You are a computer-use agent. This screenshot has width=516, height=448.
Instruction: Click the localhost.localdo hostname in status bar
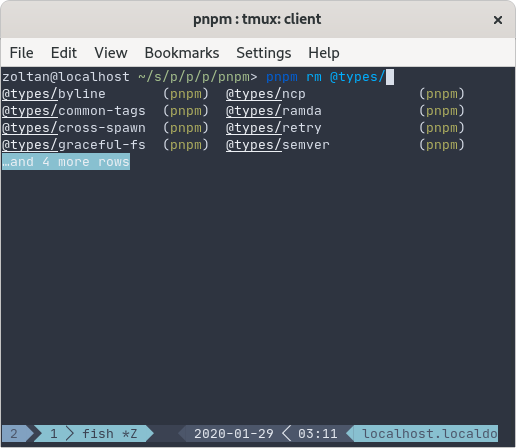click(x=430, y=434)
